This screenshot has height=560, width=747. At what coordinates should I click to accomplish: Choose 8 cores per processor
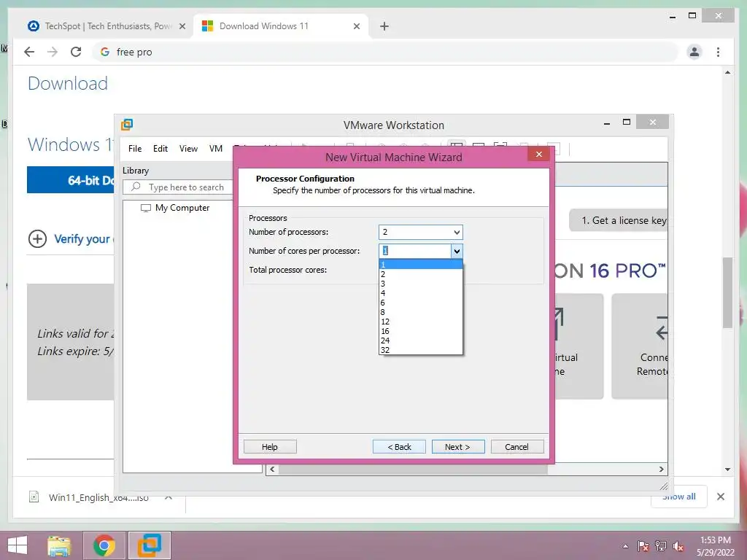[421, 312]
